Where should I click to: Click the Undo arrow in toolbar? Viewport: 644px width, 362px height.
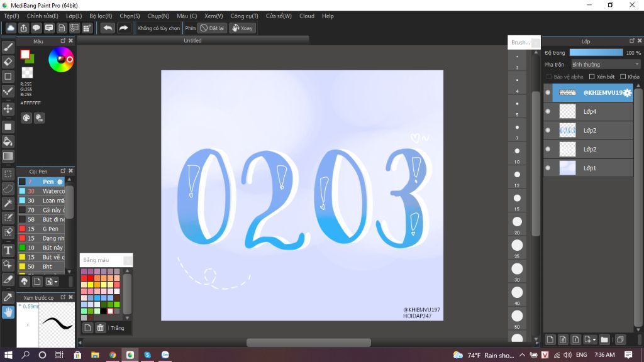click(x=108, y=28)
